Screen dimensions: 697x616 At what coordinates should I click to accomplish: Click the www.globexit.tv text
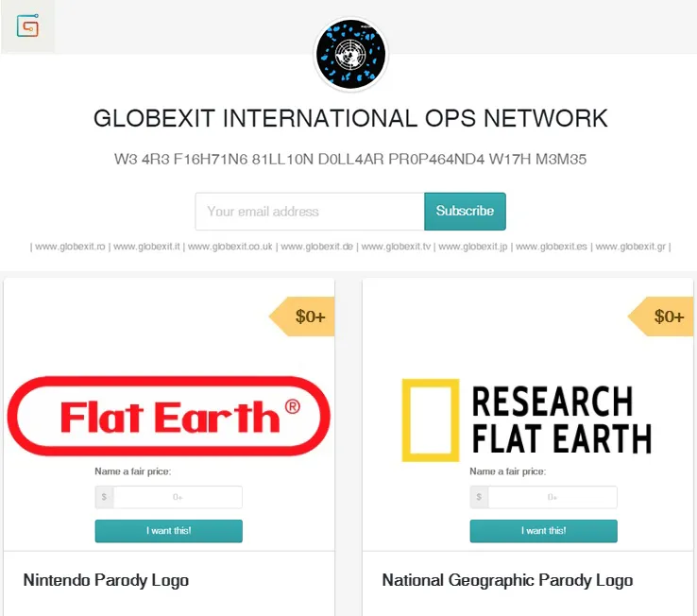tap(396, 247)
